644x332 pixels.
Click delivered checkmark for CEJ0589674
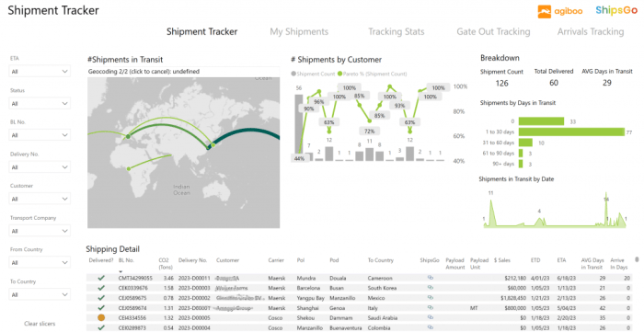[101, 308]
